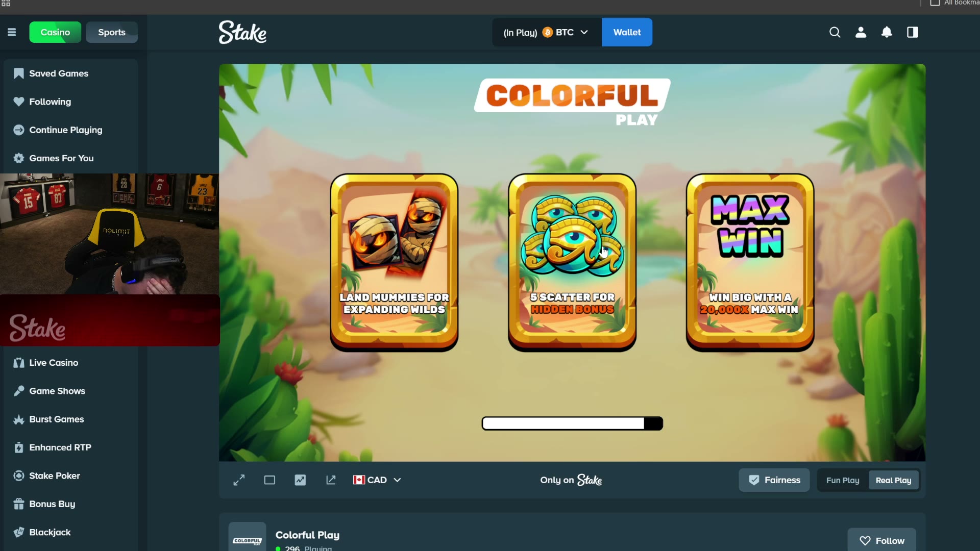Click the Enhanced RTP icon
The image size is (980, 551).
coord(19,447)
